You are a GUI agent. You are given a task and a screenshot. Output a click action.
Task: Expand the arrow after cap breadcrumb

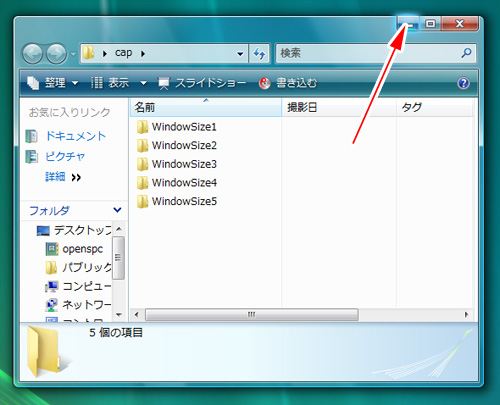(143, 53)
